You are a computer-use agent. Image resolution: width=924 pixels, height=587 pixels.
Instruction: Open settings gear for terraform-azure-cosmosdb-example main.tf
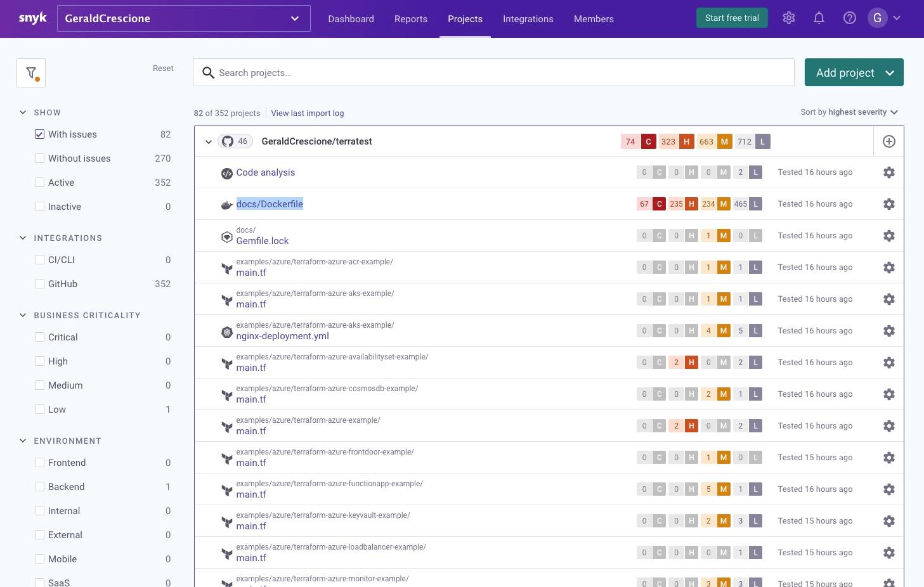click(x=889, y=394)
